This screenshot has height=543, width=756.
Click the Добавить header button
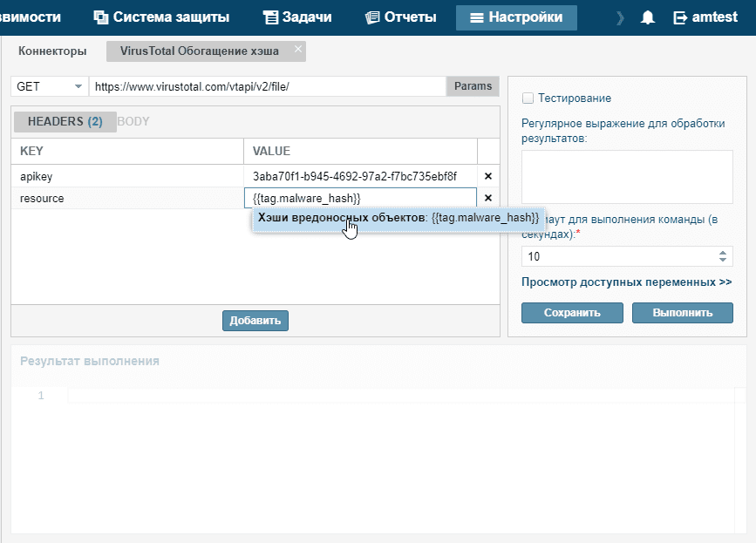coord(255,321)
